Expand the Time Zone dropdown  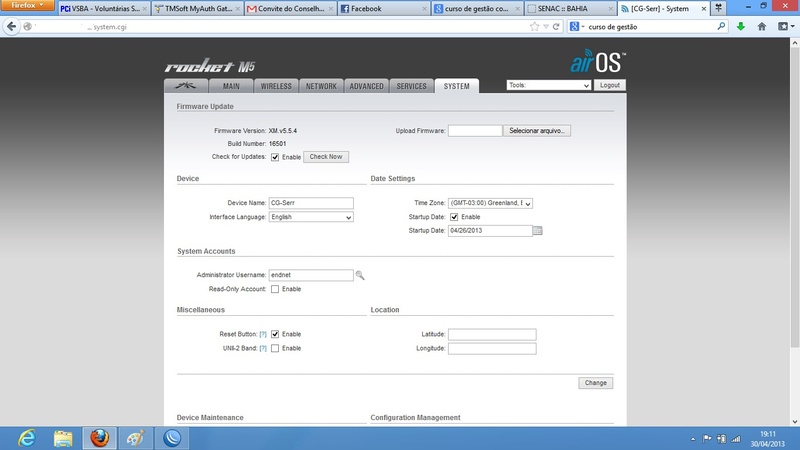(490, 203)
